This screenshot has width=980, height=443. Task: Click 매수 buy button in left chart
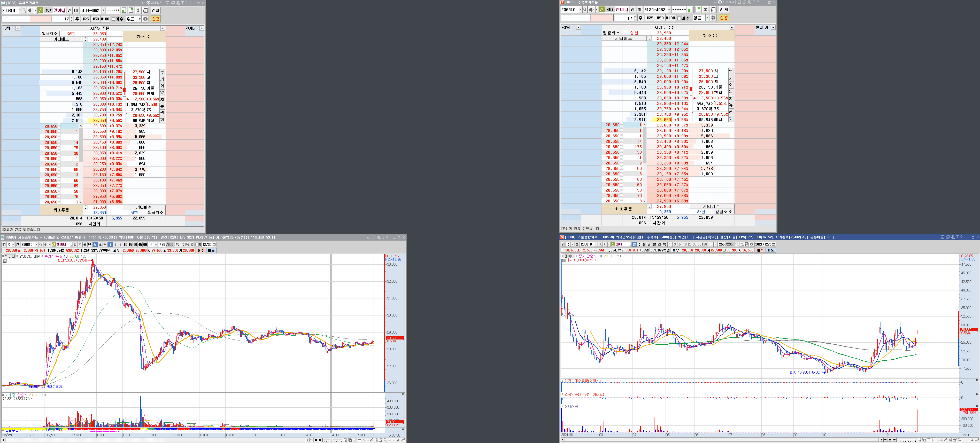coord(200,251)
